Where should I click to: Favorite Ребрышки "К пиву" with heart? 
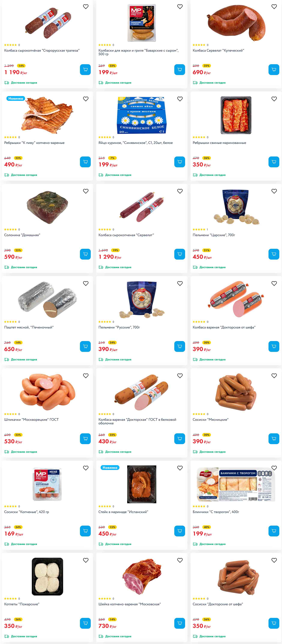(x=86, y=99)
